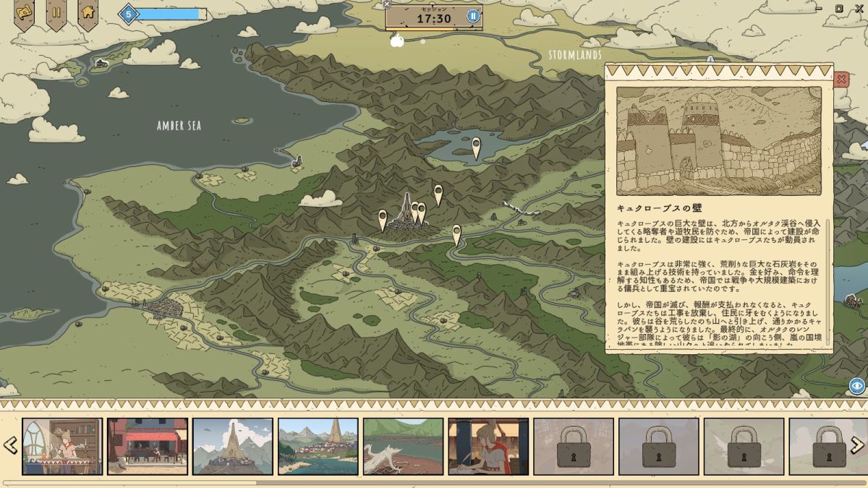Click the Stormlands region label
Screen dimensions: 868x488
coord(575,55)
